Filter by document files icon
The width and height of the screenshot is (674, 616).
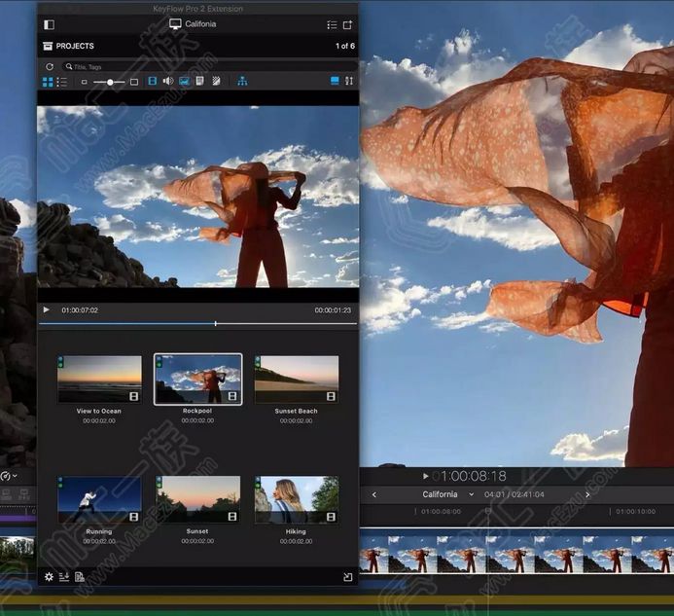[x=199, y=82]
